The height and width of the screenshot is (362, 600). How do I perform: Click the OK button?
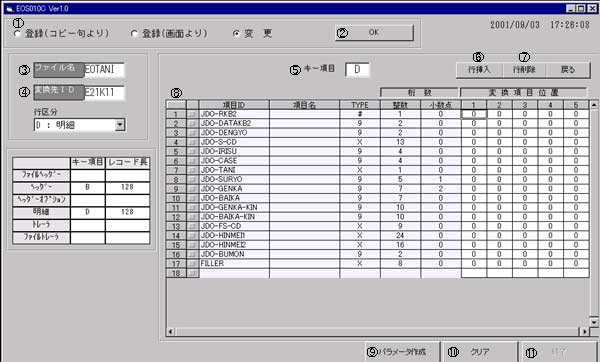[374, 33]
